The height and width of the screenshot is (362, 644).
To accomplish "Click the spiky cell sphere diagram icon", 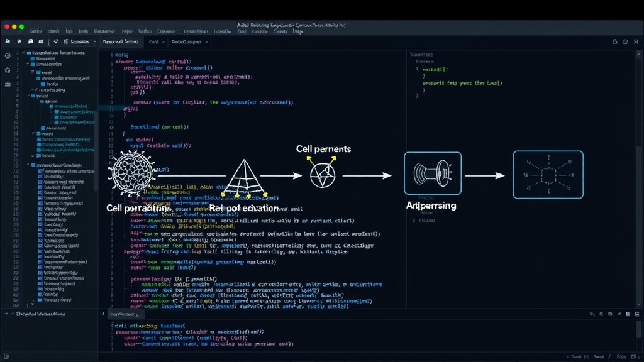I will 132,173.
